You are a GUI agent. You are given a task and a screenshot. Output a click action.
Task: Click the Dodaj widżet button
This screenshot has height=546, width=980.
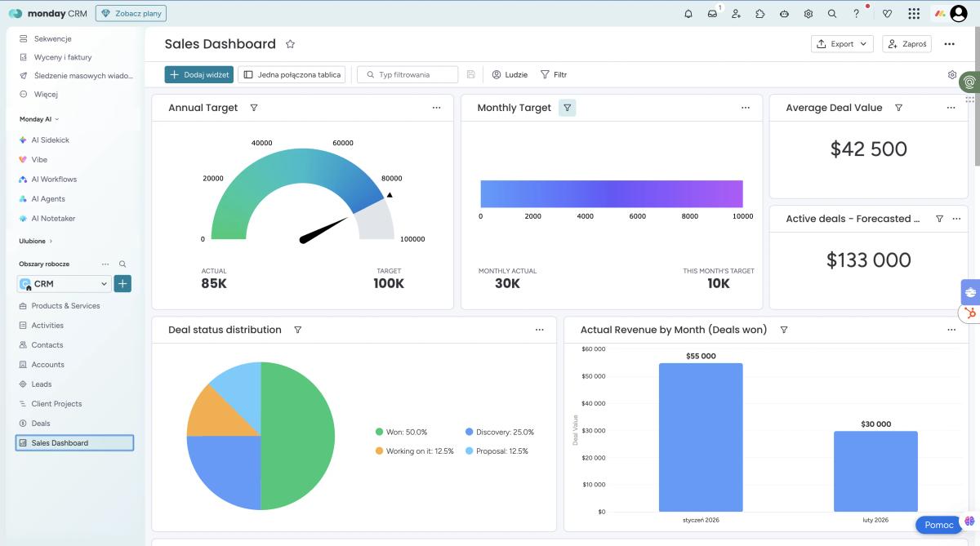[198, 74]
